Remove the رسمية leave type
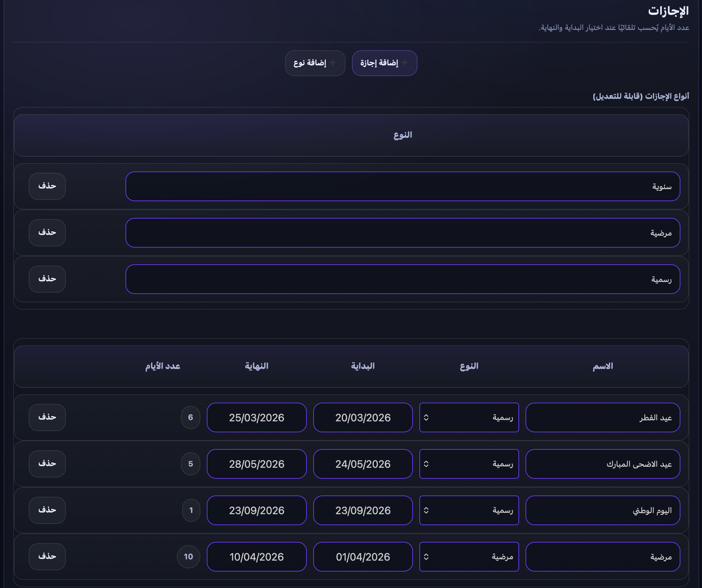702x588 pixels. point(47,279)
